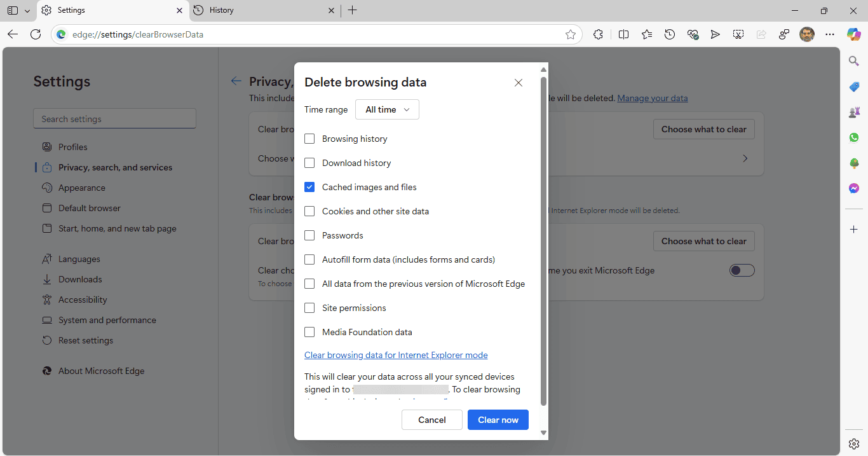Screen dimensions: 868x456
Task: Click the Search settings field
Action: [114, 119]
